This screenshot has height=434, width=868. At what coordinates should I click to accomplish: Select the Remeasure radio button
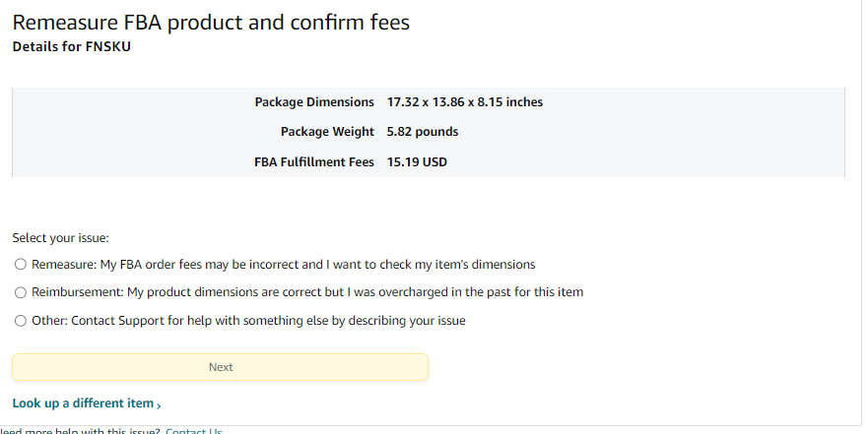pos(21,265)
